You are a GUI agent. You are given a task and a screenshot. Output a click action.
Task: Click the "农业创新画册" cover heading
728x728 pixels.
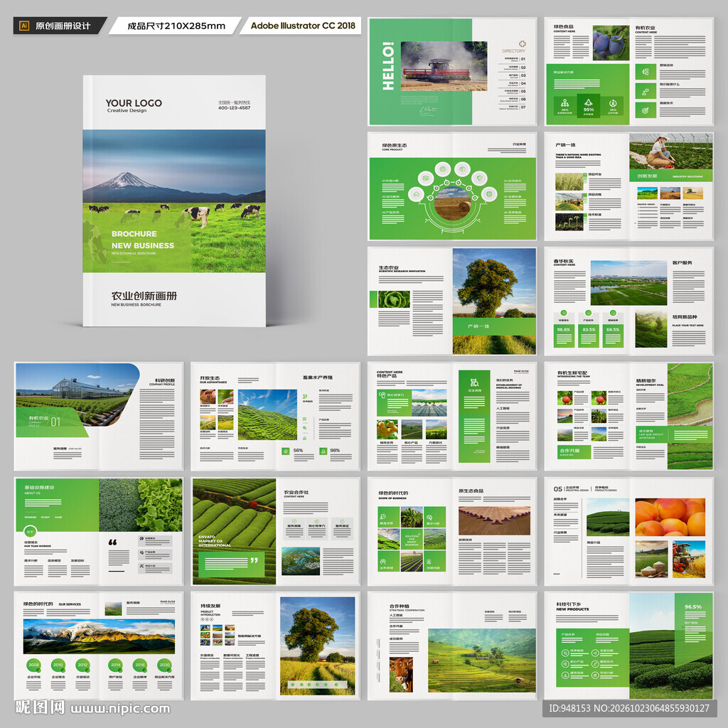(x=144, y=296)
